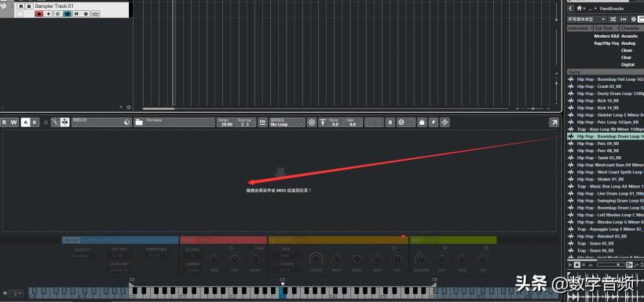
Task: Click the highlighted C3 root key on keyboard
Action: (283, 293)
